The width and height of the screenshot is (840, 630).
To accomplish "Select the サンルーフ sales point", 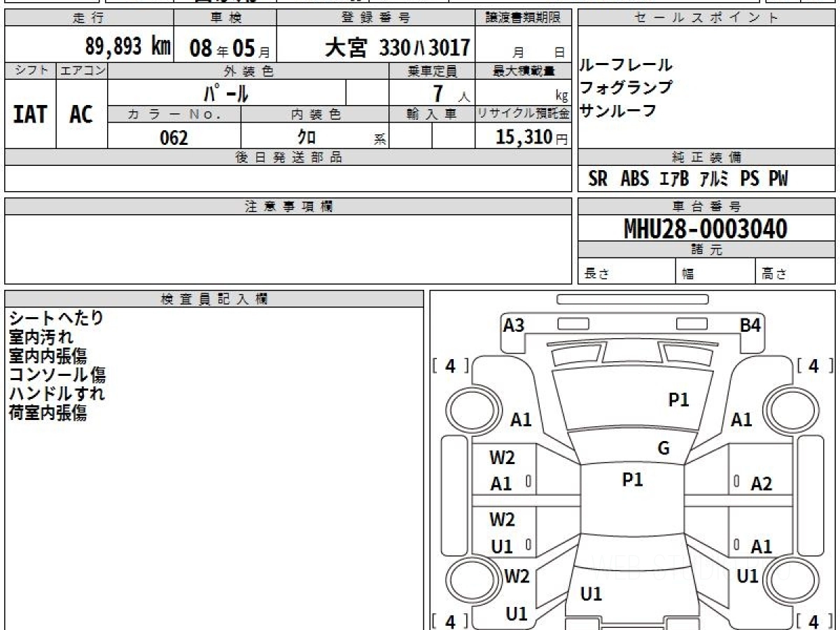I will (x=618, y=110).
